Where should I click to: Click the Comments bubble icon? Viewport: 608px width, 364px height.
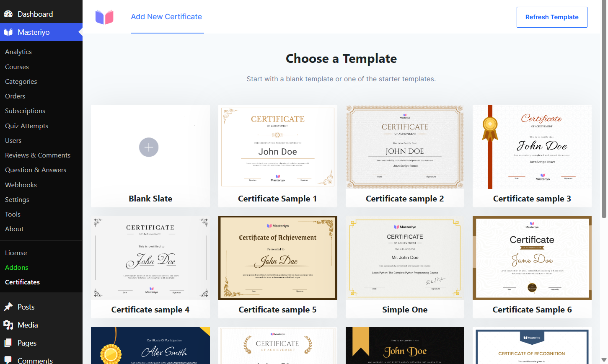coord(8,360)
